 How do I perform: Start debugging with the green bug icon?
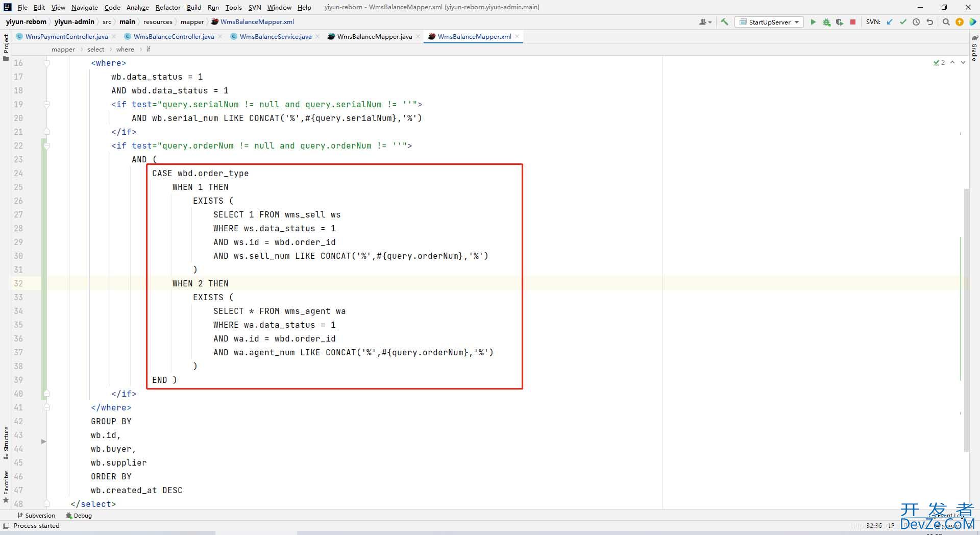click(826, 22)
